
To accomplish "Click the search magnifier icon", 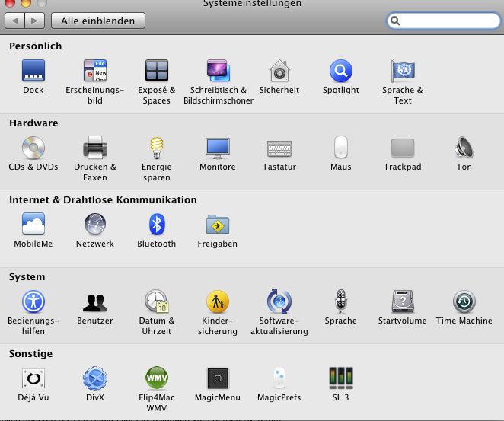I will pyautogui.click(x=395, y=21).
